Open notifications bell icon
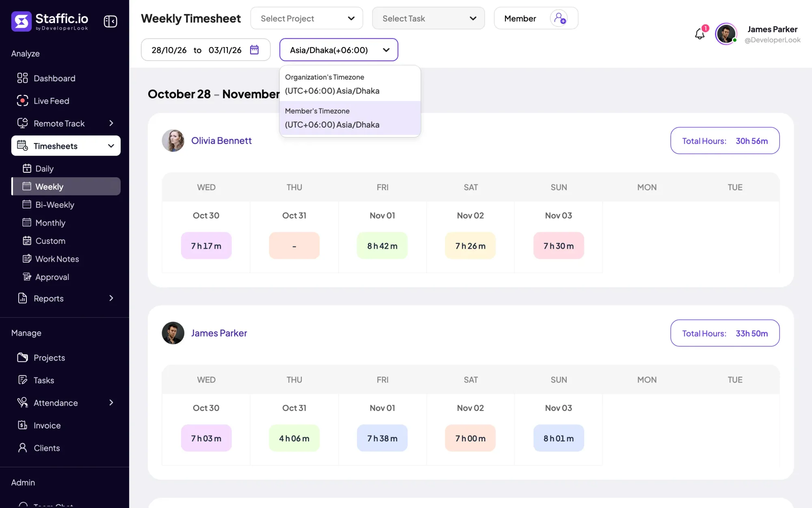The height and width of the screenshot is (508, 812). coord(700,34)
